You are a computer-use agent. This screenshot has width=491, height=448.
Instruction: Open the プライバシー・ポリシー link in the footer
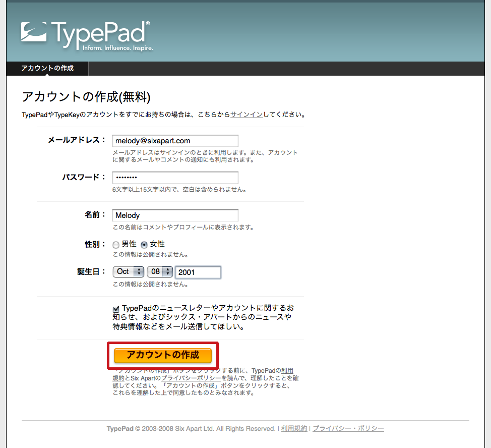click(348, 428)
